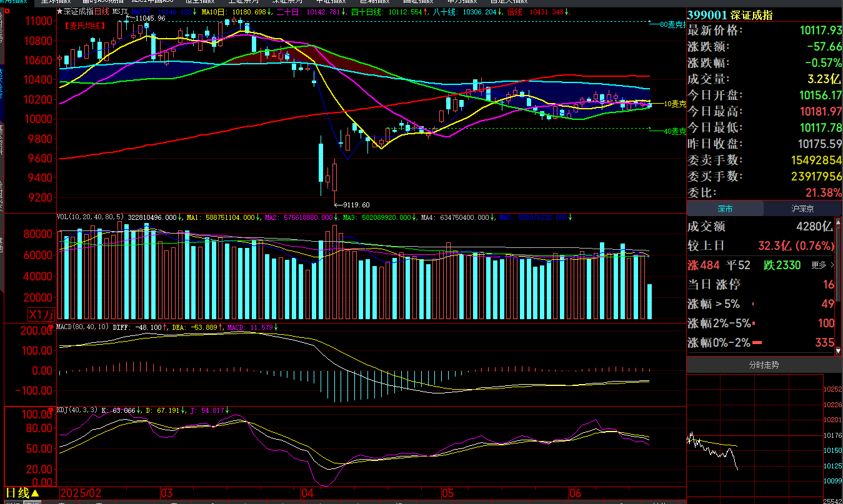Click the 80麦克 line label
Viewport: 843px width, 504px height.
(674, 25)
